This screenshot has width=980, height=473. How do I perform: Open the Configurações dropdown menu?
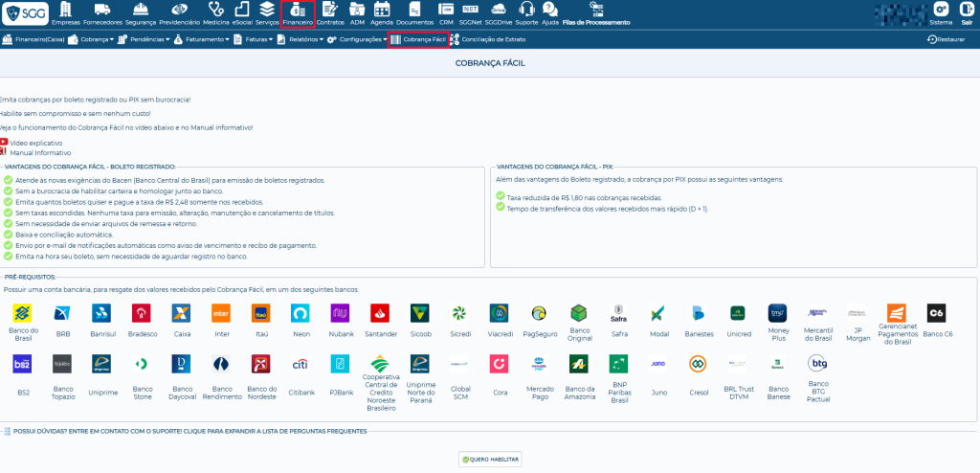tap(361, 39)
